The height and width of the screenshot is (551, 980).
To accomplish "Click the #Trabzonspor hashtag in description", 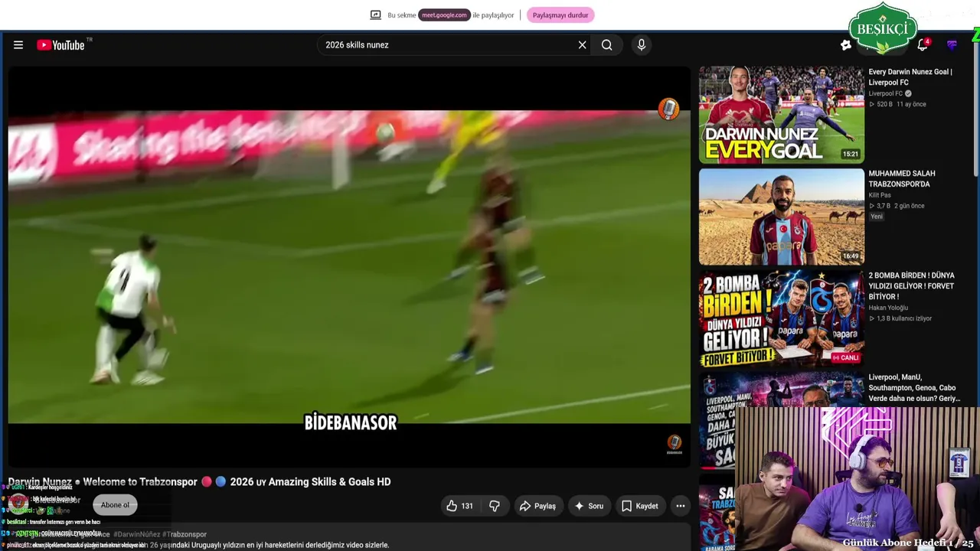I will (185, 534).
